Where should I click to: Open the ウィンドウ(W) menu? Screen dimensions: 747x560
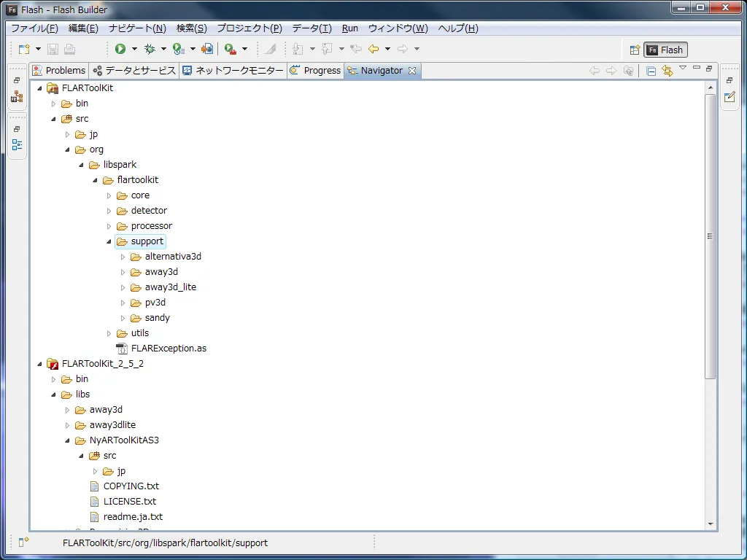(398, 28)
